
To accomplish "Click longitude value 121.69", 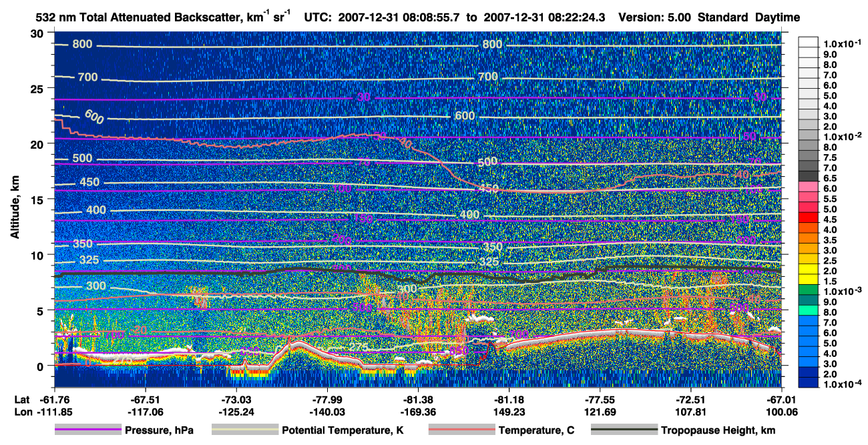I will pyautogui.click(x=600, y=412).
